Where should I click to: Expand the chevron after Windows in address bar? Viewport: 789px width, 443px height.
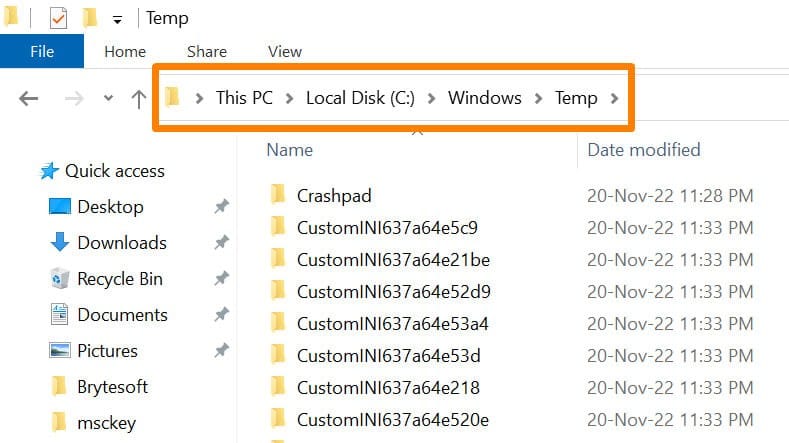(538, 98)
